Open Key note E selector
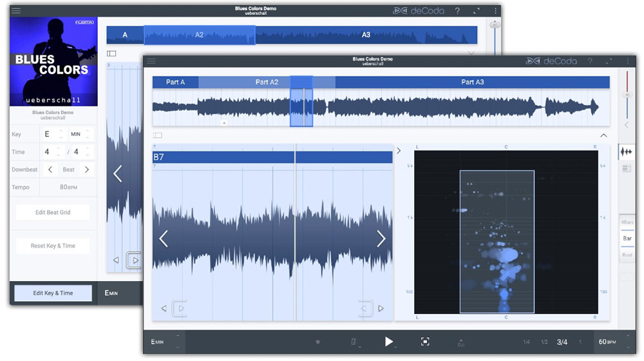Viewport: 644px width, 361px height. pyautogui.click(x=54, y=134)
